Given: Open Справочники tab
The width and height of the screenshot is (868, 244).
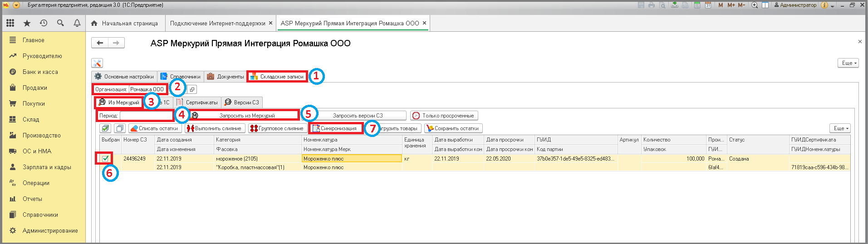Looking at the screenshot, I should (x=181, y=76).
